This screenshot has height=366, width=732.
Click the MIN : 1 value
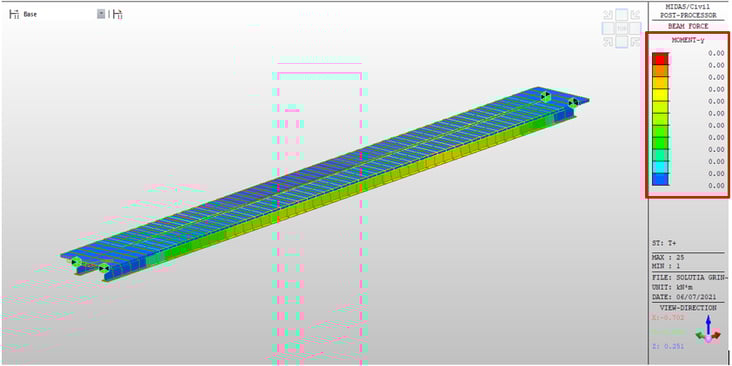tap(666, 266)
